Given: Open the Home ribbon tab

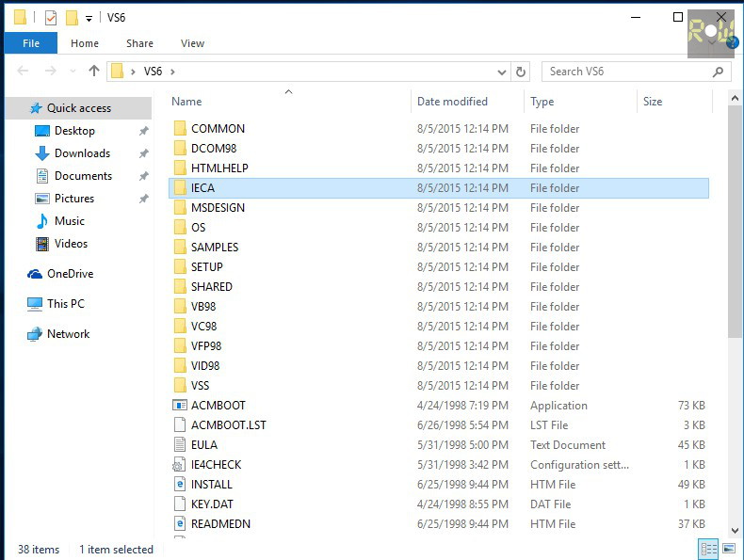Looking at the screenshot, I should (x=85, y=43).
